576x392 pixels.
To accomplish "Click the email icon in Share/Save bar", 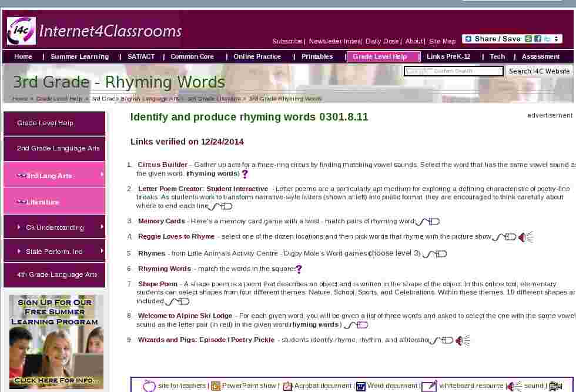I will point(528,39).
